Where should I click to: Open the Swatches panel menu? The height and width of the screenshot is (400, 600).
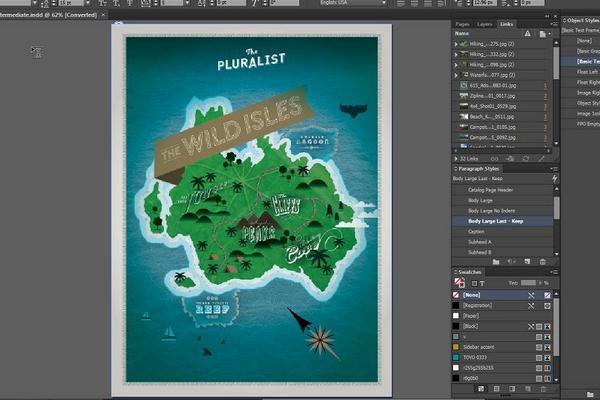click(553, 272)
